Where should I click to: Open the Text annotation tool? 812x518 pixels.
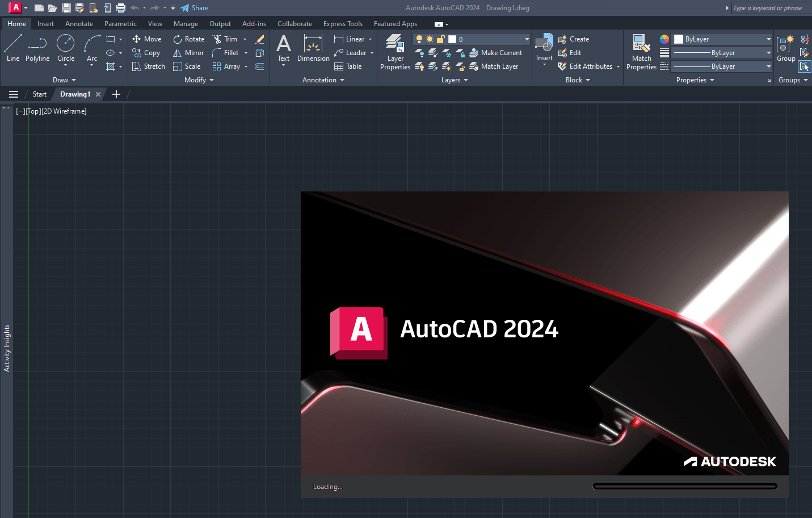coord(284,48)
